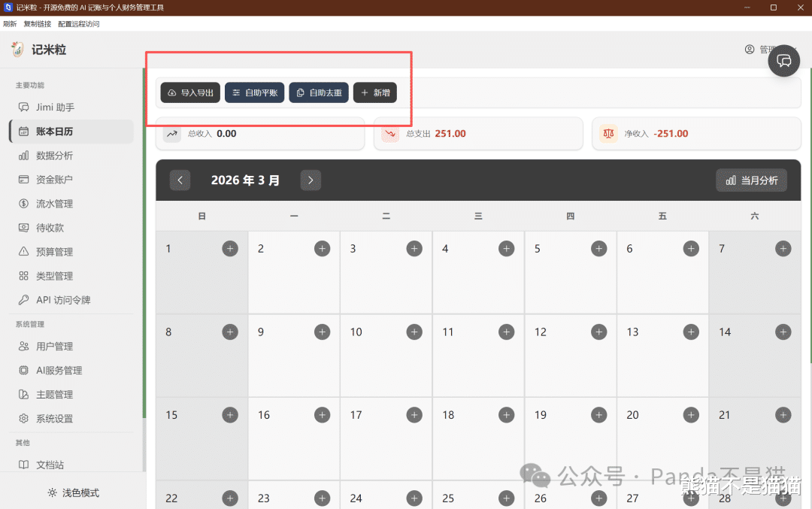Add entry on day 20 plus icon
Image resolution: width=812 pixels, height=509 pixels.
click(x=691, y=415)
